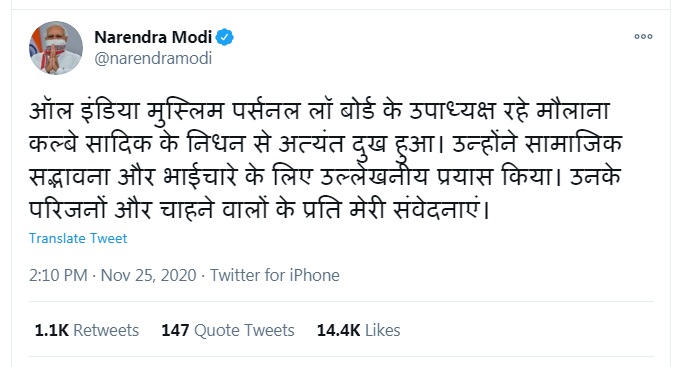
Task: Click the tweet line starting with परिजनों और
Action: [x=260, y=210]
